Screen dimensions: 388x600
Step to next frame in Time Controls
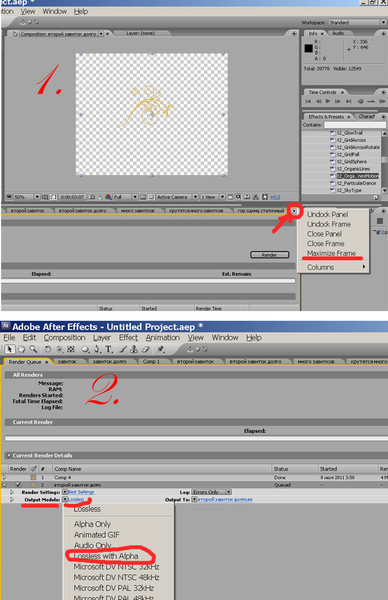point(338,101)
